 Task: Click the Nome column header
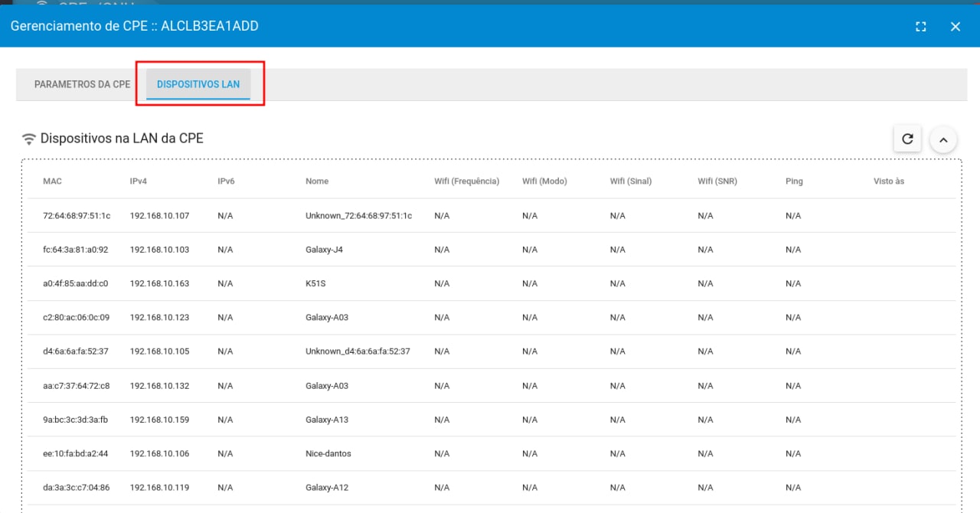click(x=317, y=181)
